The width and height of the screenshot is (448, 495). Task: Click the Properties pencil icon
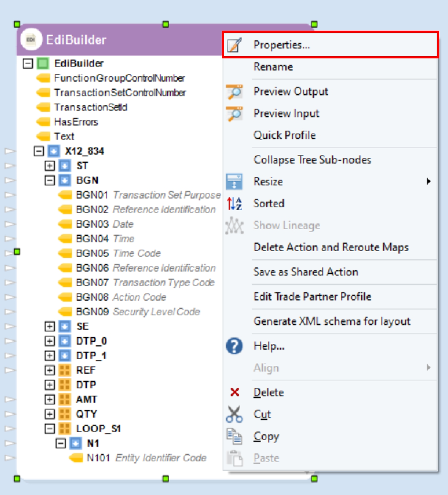234,45
